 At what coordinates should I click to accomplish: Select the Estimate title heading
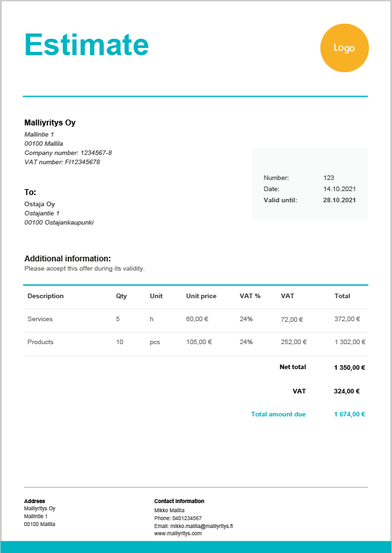pos(87,45)
